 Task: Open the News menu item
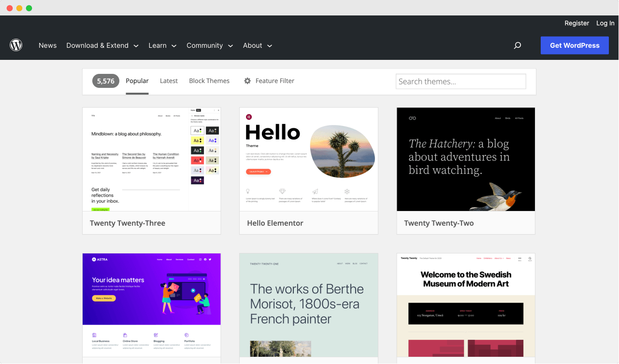click(48, 45)
